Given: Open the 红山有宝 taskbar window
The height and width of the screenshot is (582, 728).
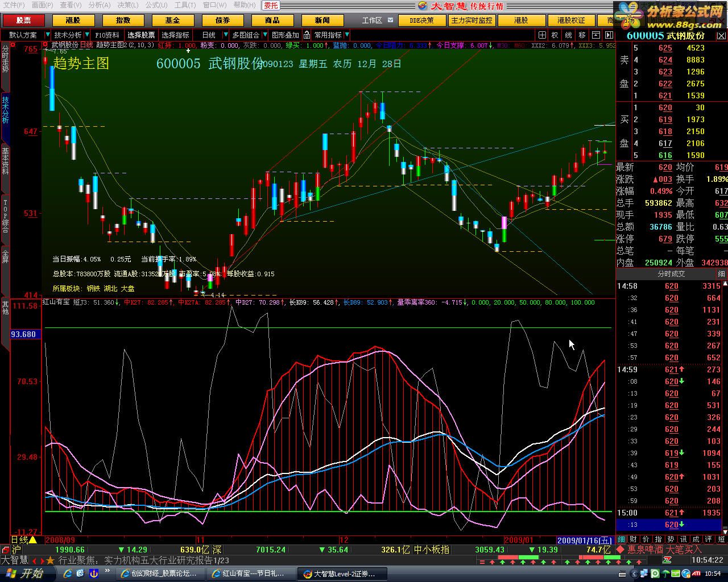Looking at the screenshot, I should (251, 574).
